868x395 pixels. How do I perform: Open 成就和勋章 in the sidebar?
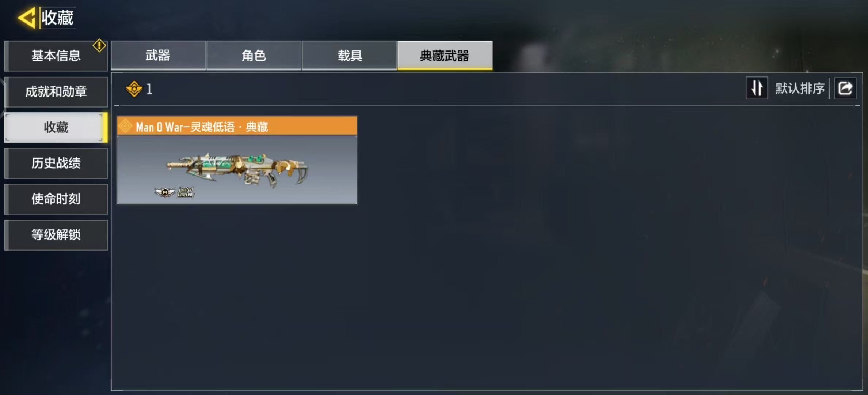(56, 91)
